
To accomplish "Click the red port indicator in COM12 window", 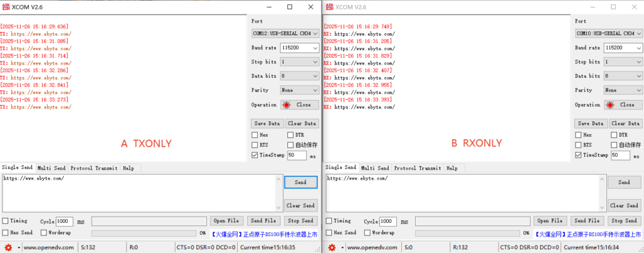I will pos(287,105).
